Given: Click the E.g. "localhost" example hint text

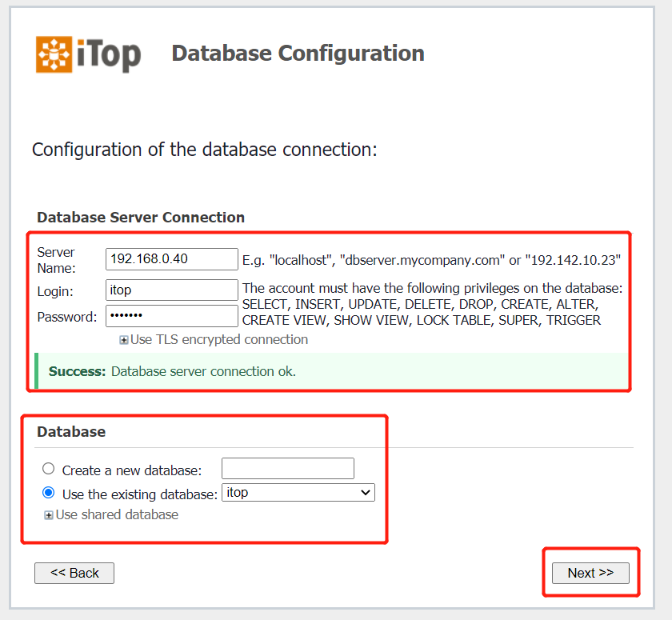Looking at the screenshot, I should [x=431, y=260].
